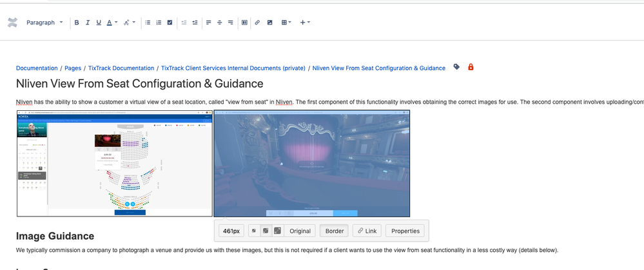The width and height of the screenshot is (644, 270).
Task: Reset image to Original size
Action: pyautogui.click(x=300, y=231)
